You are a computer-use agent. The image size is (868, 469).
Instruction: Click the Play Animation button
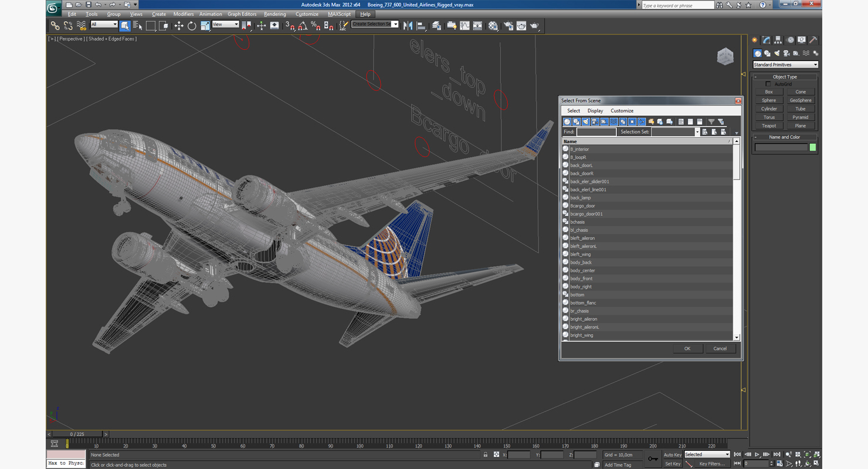(757, 454)
